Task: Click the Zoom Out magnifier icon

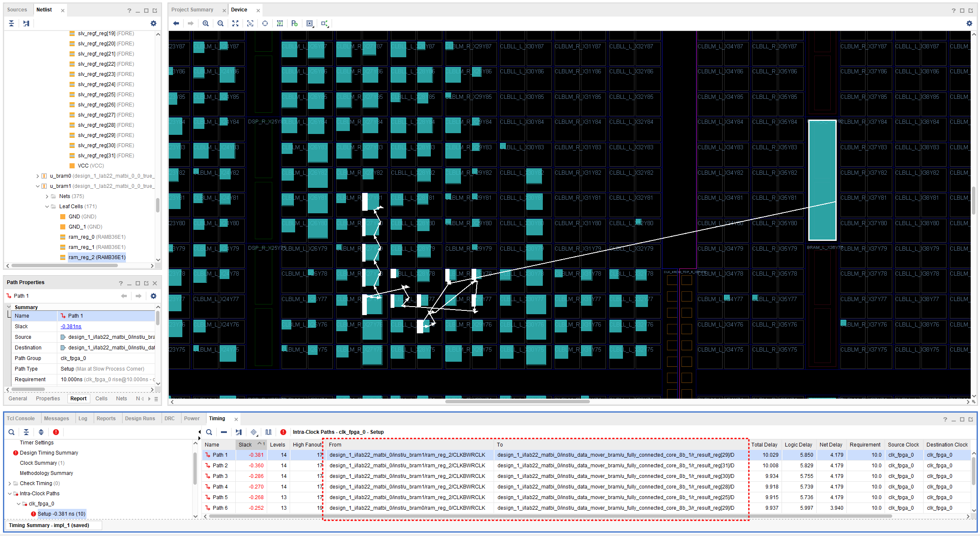Action: click(221, 23)
